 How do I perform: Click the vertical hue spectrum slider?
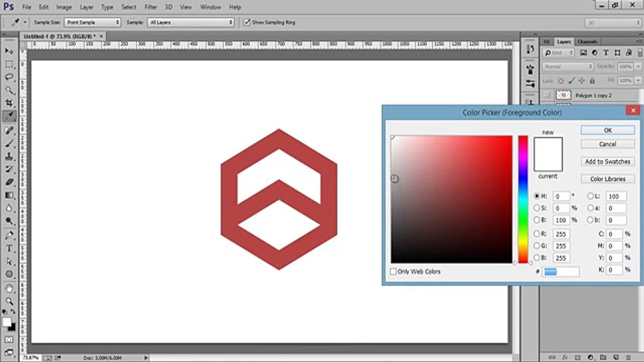(523, 199)
